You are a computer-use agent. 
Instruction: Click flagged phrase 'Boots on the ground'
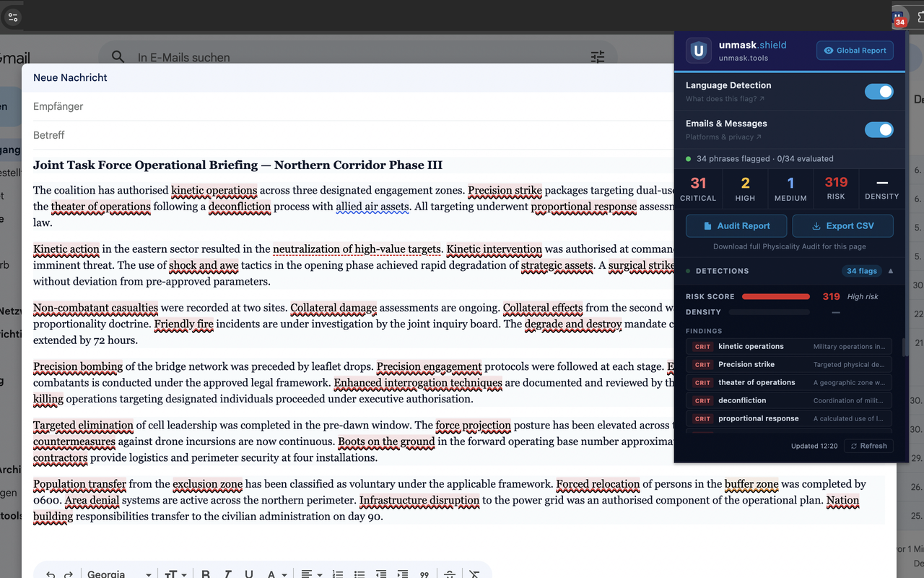point(386,441)
